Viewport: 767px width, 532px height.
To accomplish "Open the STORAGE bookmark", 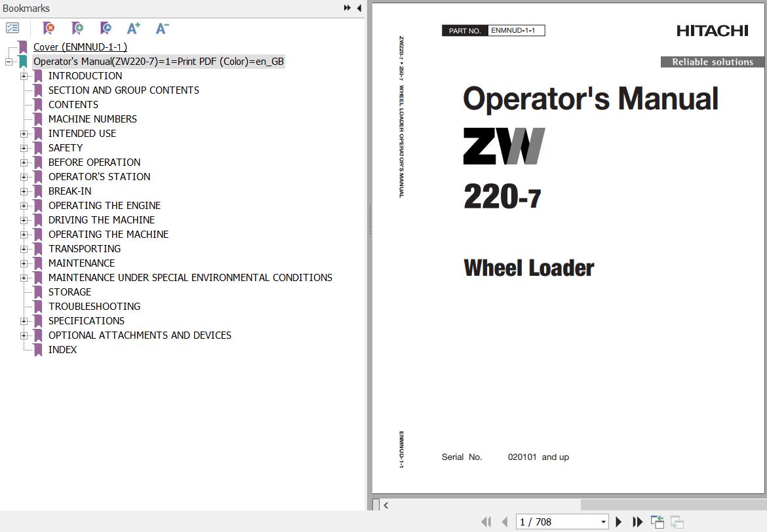I will pos(70,292).
